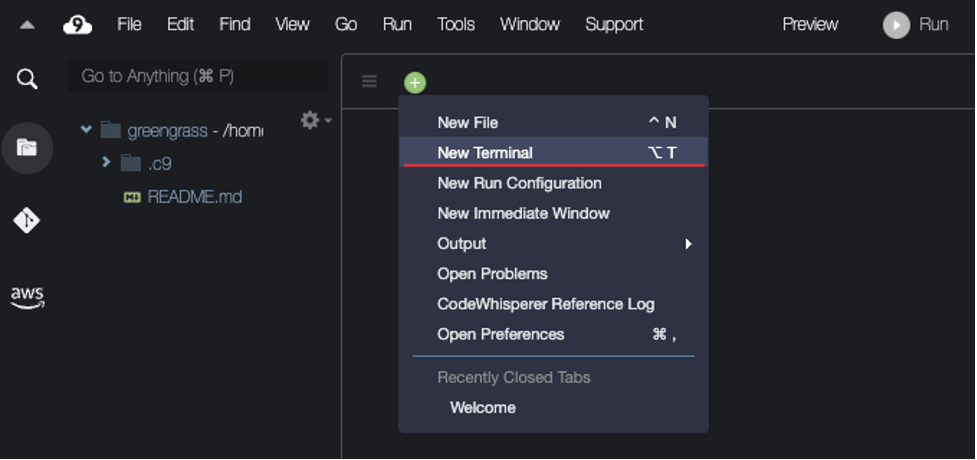Click the green plus new tab icon
The width and height of the screenshot is (977, 460).
point(414,82)
